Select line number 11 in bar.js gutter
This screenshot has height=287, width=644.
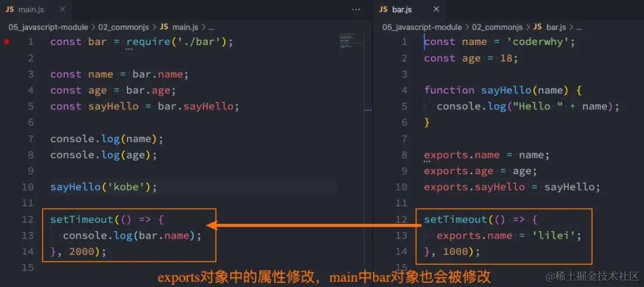(401, 203)
